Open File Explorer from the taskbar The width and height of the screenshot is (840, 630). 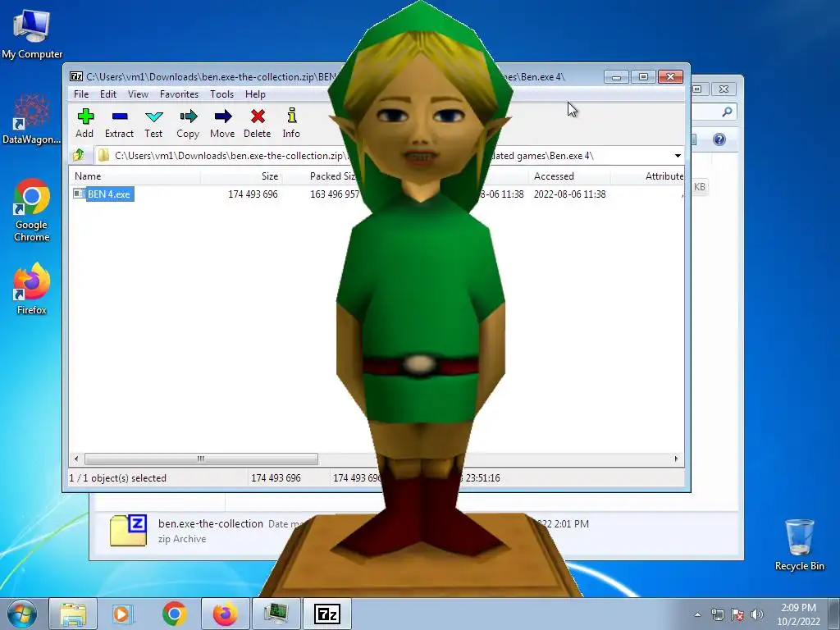[73, 614]
